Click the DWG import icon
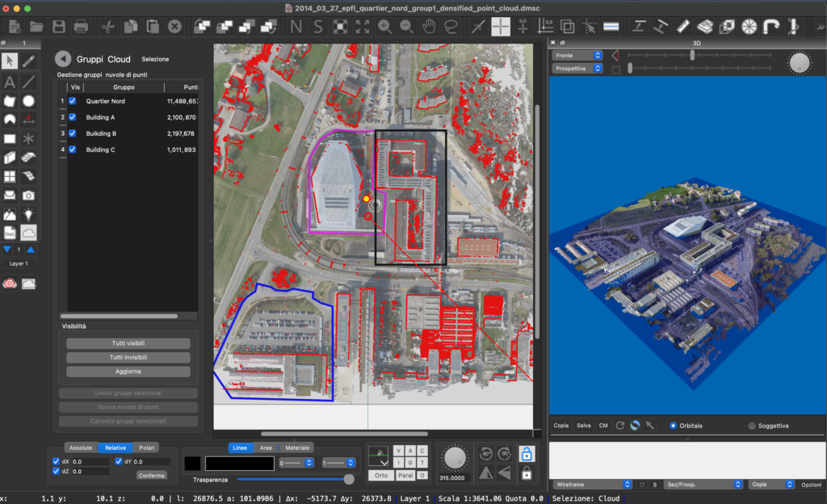Screen dimensions: 827x504 pyautogui.click(x=10, y=233)
